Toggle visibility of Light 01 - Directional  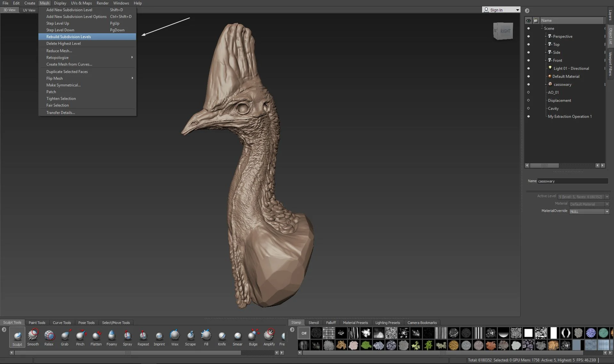coord(528,69)
